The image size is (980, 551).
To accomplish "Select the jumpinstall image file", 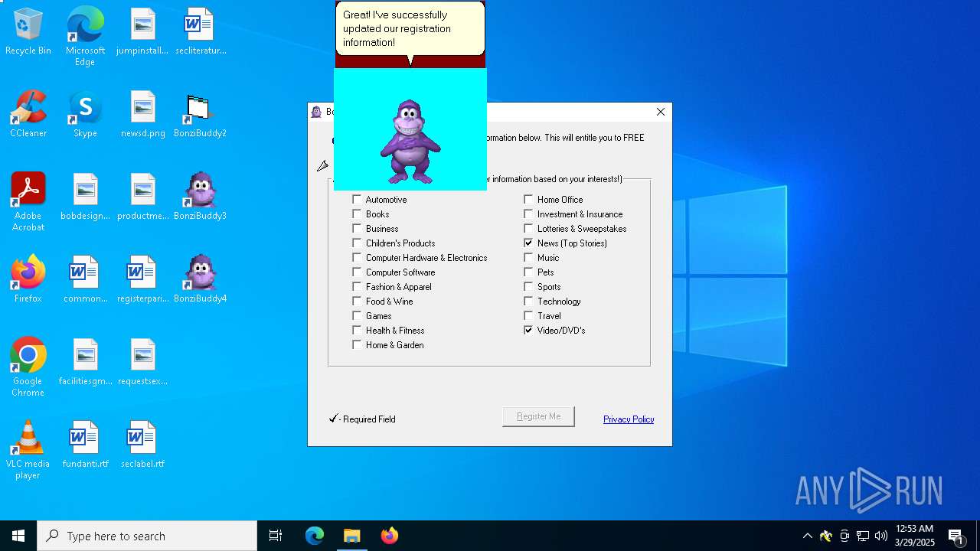I will click(142, 32).
